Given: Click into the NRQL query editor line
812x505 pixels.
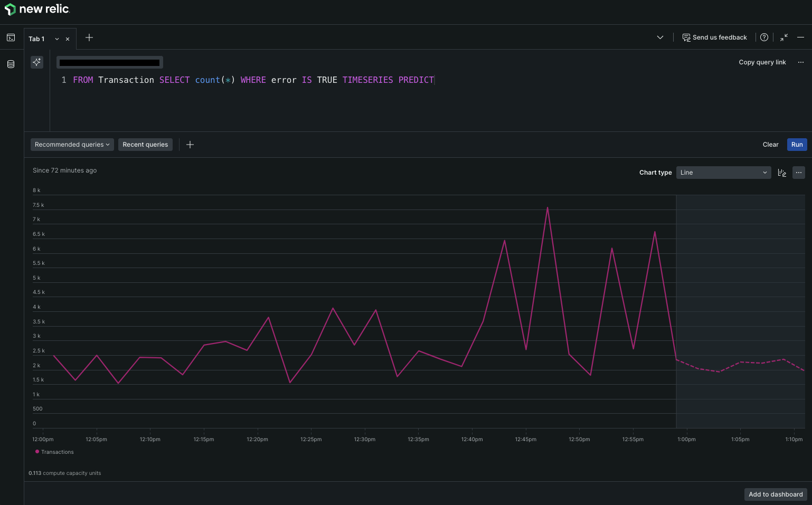Looking at the screenshot, I should [x=253, y=80].
